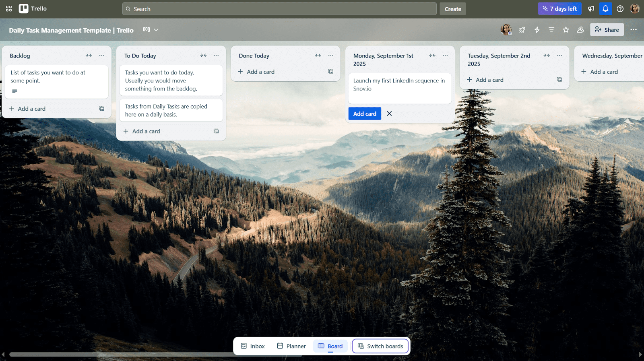Collapse the Backlog list
This screenshot has width=644, height=361.
[x=89, y=56]
